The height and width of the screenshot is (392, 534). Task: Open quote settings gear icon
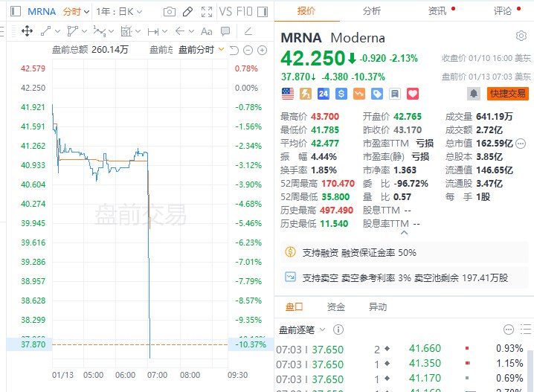point(521,36)
